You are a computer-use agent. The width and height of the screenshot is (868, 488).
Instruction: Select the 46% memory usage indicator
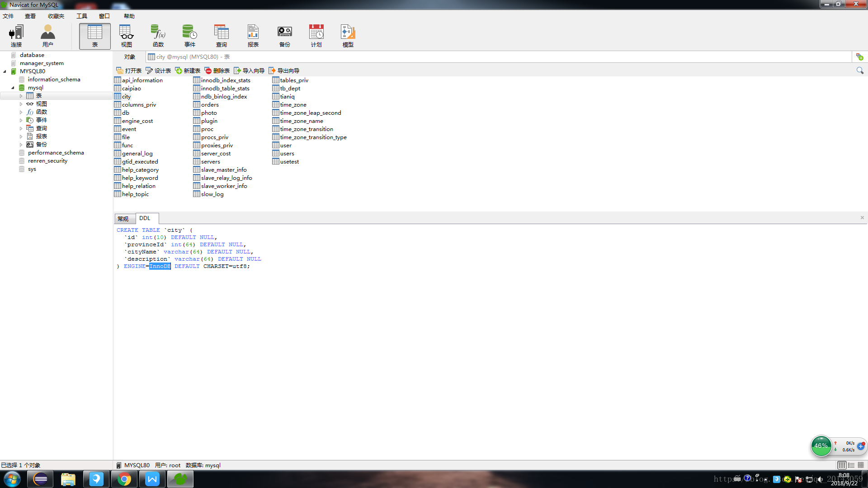click(821, 446)
